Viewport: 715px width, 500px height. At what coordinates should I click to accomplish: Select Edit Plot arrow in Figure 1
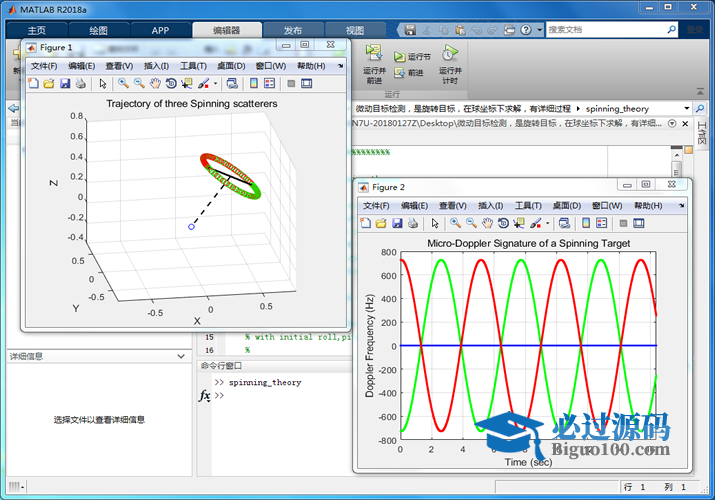[x=103, y=83]
